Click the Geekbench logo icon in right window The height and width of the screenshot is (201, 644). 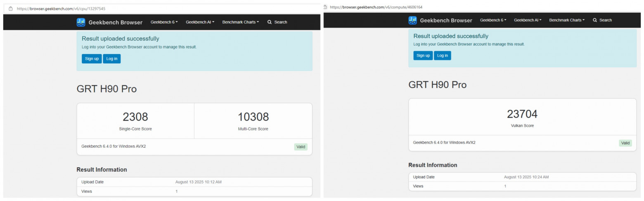tap(412, 20)
